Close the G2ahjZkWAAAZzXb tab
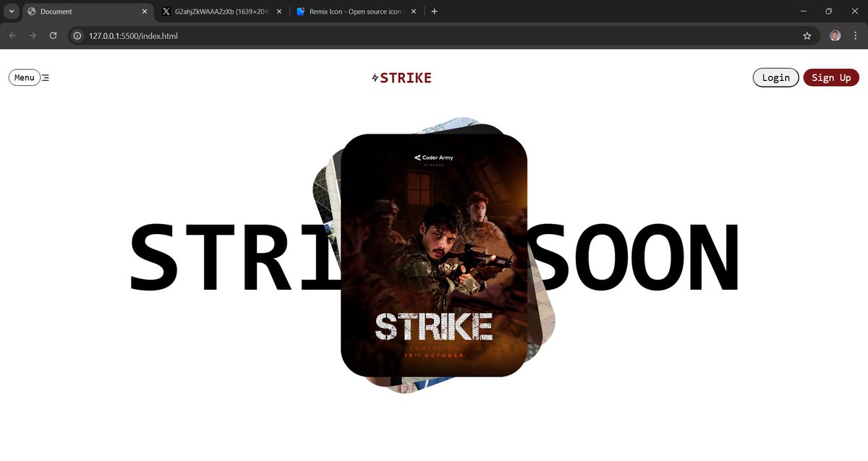Image resolution: width=868 pixels, height=461 pixels. [x=279, y=12]
